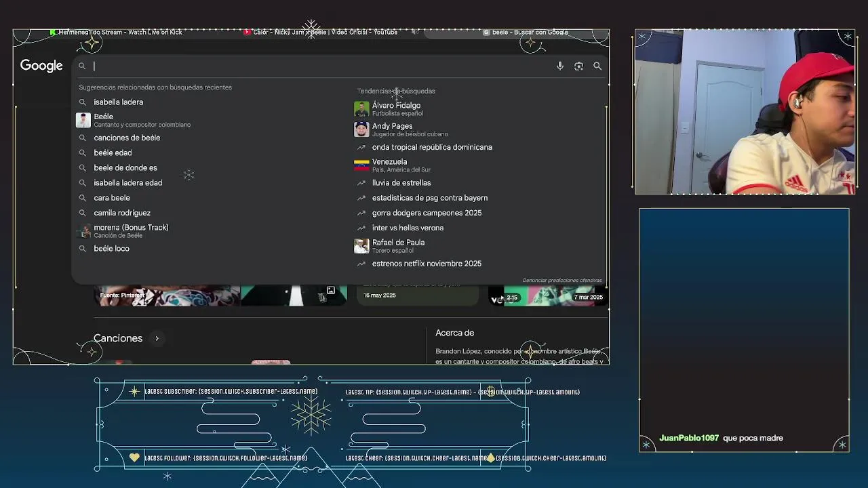Click the webcam feed of the streamer
Image resolution: width=868 pixels, height=488 pixels.
point(745,112)
